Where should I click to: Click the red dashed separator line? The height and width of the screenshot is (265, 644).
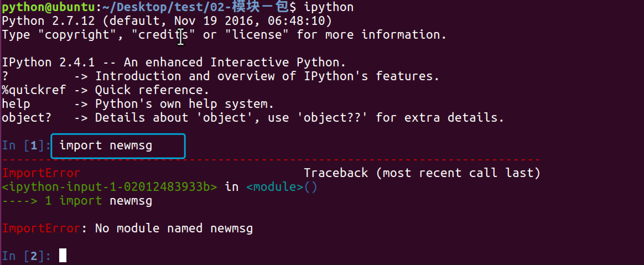[271, 160]
